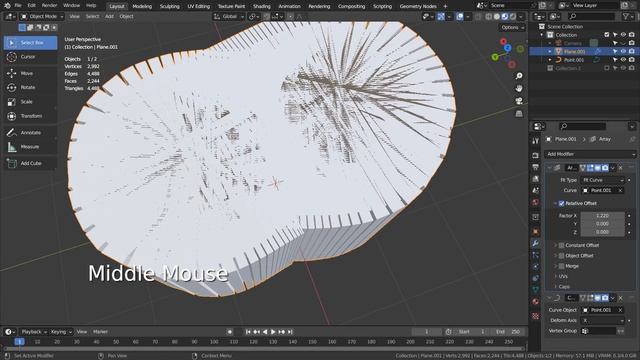Clear Curve Point.001 field X
This screenshot has width=640, height=360.
pyautogui.click(x=620, y=191)
